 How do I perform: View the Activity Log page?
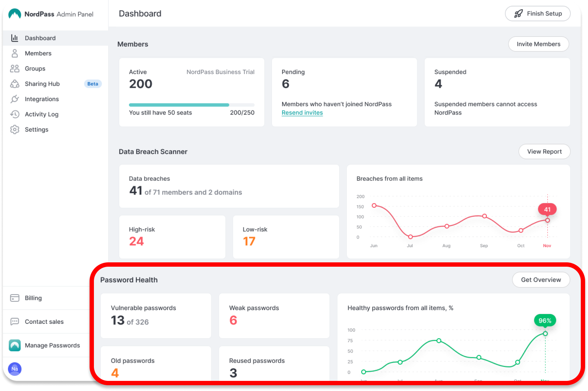pyautogui.click(x=55, y=114)
